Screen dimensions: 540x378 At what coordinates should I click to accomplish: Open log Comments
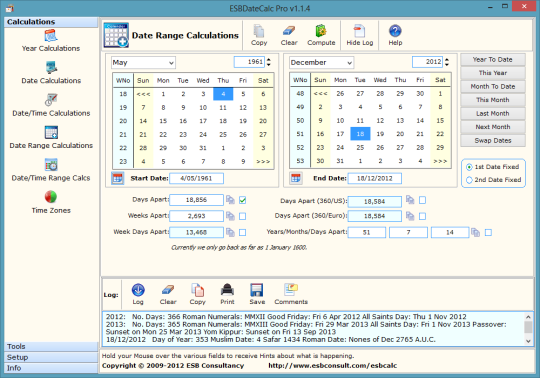[x=291, y=294]
